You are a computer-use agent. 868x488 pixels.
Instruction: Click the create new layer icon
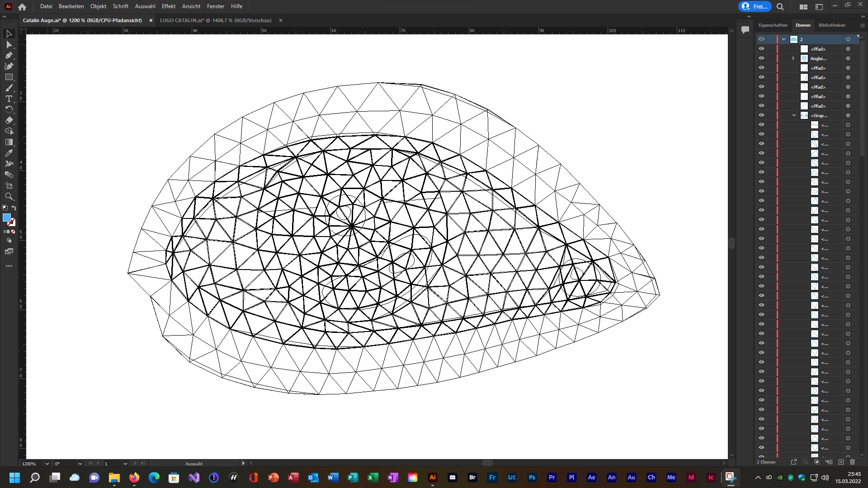841,462
